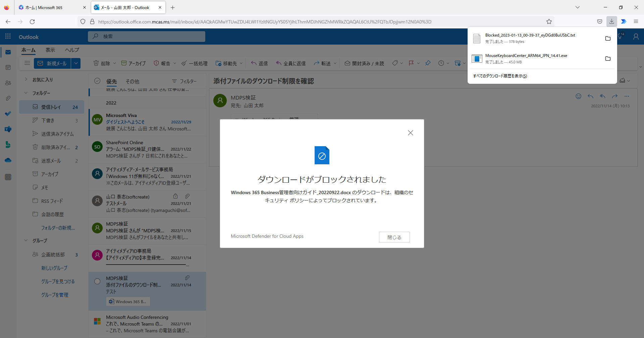Screen dimensions: 644x338
Task: Open Files paperclip icon in left rail
Action: (8, 98)
